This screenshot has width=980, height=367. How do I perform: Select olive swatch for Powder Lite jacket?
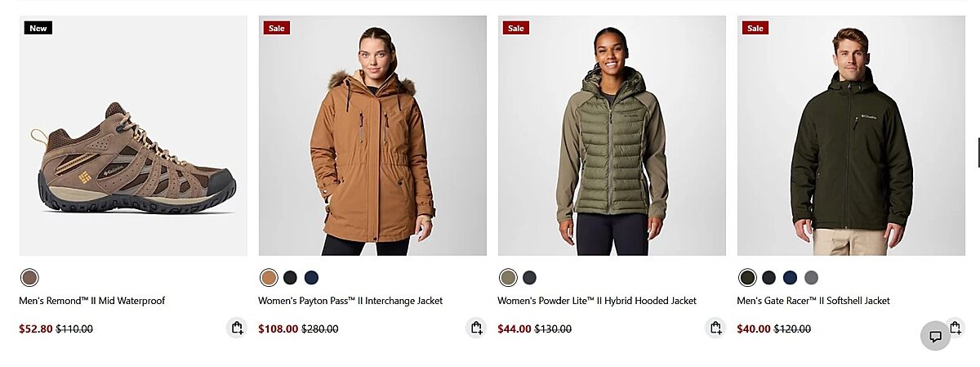[x=508, y=278]
